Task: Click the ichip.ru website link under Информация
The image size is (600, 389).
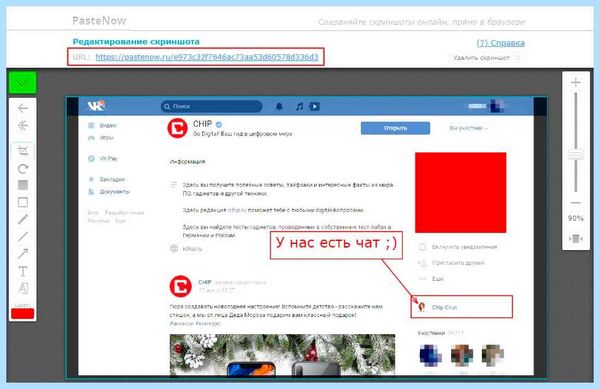Action: click(x=192, y=249)
